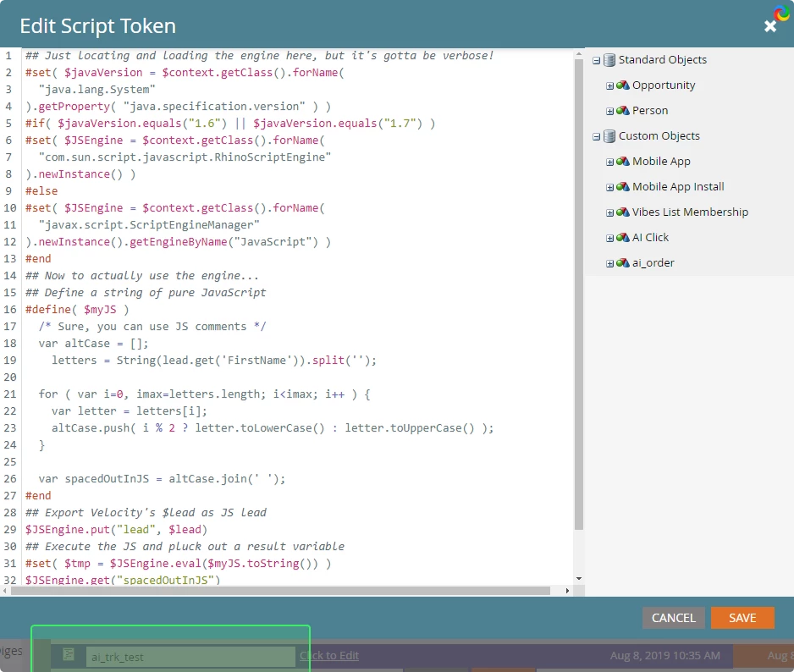Place cursor on the #else line
Image resolution: width=794 pixels, height=672 pixels.
(41, 191)
